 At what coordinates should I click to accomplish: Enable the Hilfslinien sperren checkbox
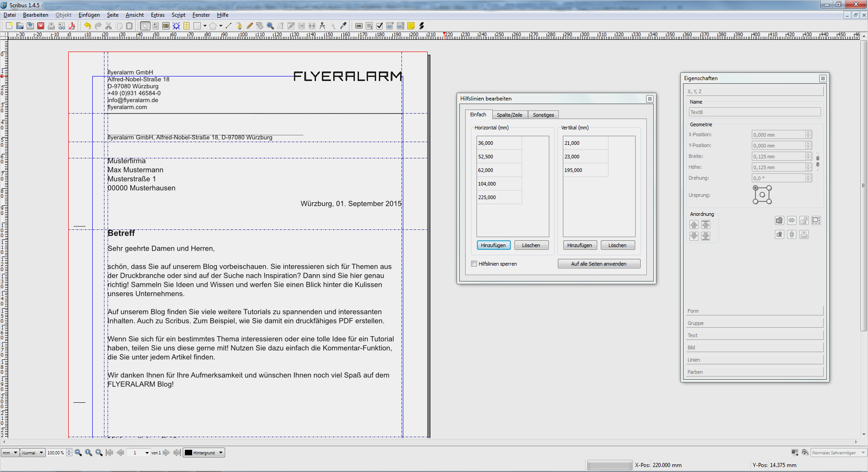point(474,264)
